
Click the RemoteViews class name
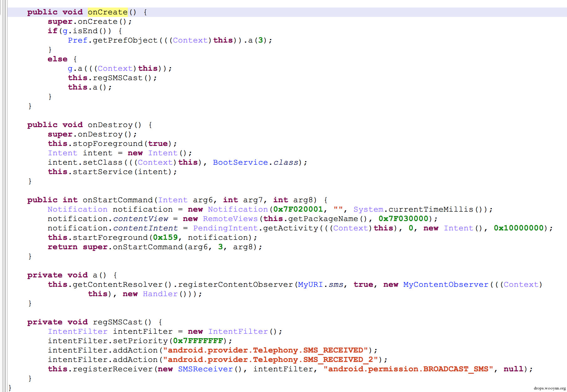230,219
